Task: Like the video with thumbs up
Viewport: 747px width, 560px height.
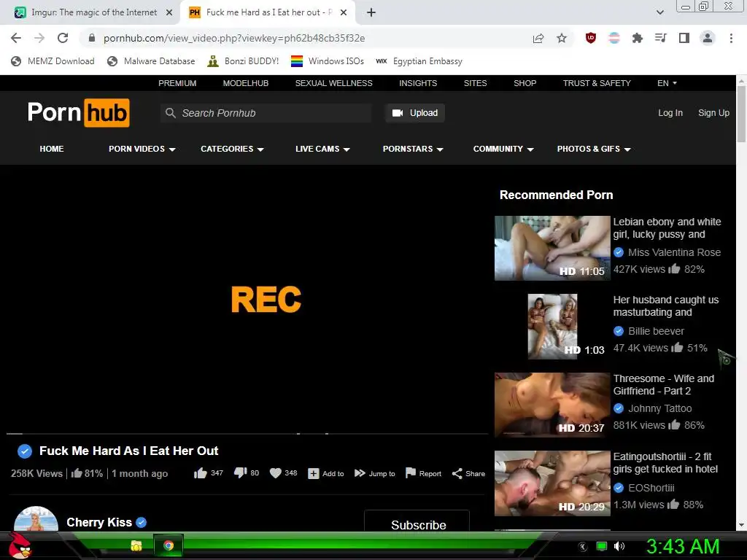Action: tap(201, 472)
